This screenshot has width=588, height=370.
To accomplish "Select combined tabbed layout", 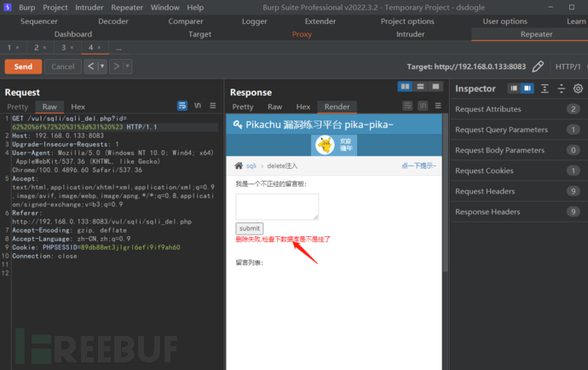I will pos(435,87).
